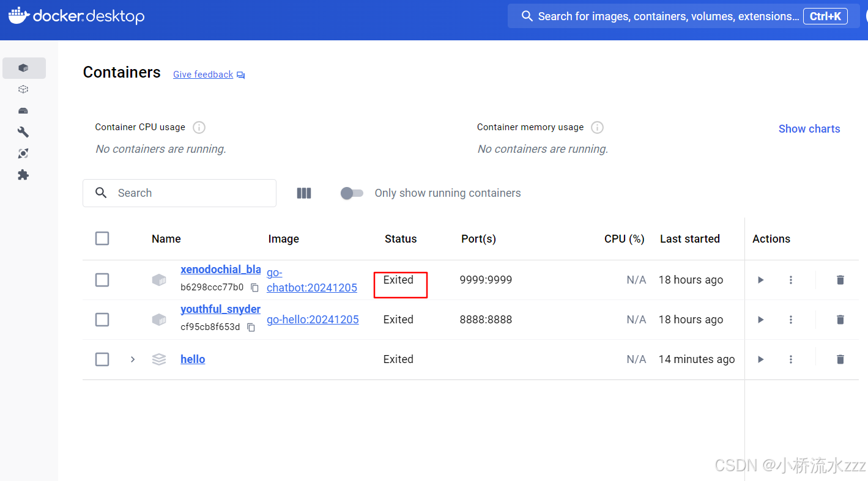Copy the container ID b6298ccc77b0
Image resolution: width=868 pixels, height=481 pixels.
(x=254, y=287)
